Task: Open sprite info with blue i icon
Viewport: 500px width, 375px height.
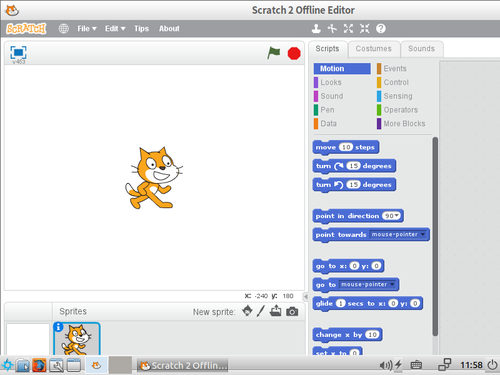Action: click(58, 327)
